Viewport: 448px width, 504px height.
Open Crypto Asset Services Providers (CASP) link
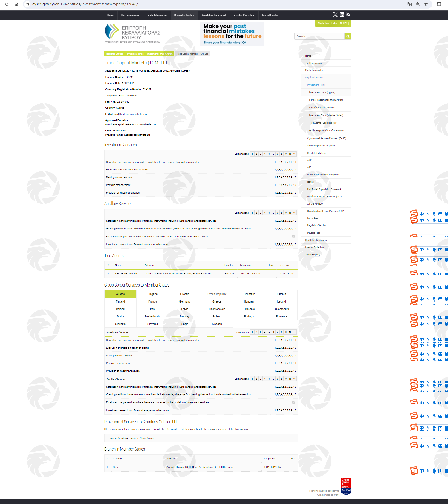coord(326,138)
